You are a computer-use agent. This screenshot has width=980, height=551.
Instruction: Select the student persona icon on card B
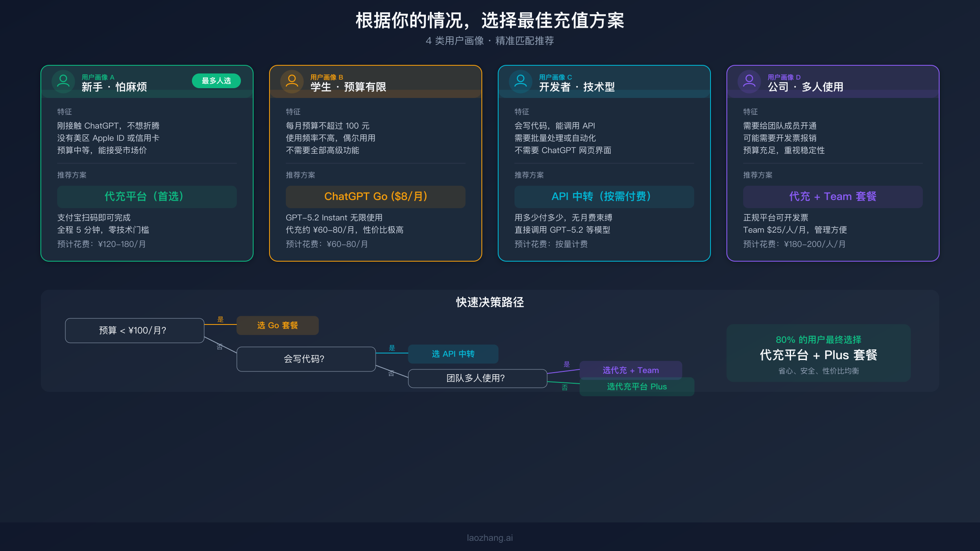(x=292, y=81)
